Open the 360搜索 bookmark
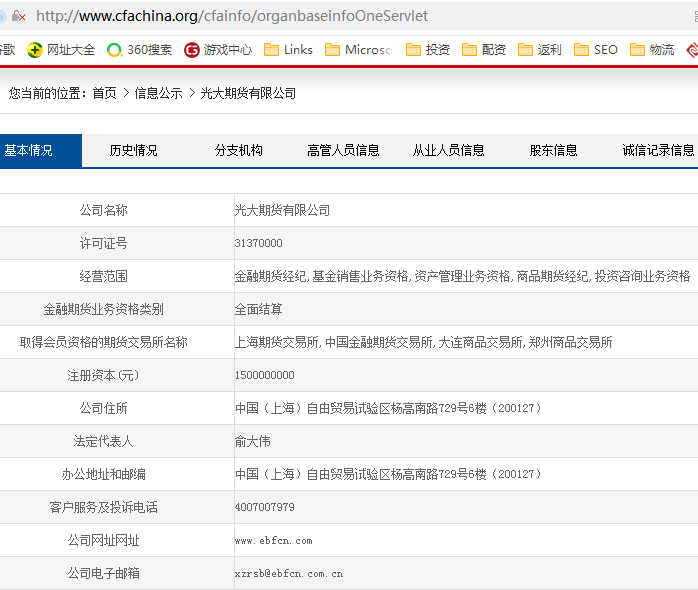Screen dimensions: 698x590 (x=139, y=49)
